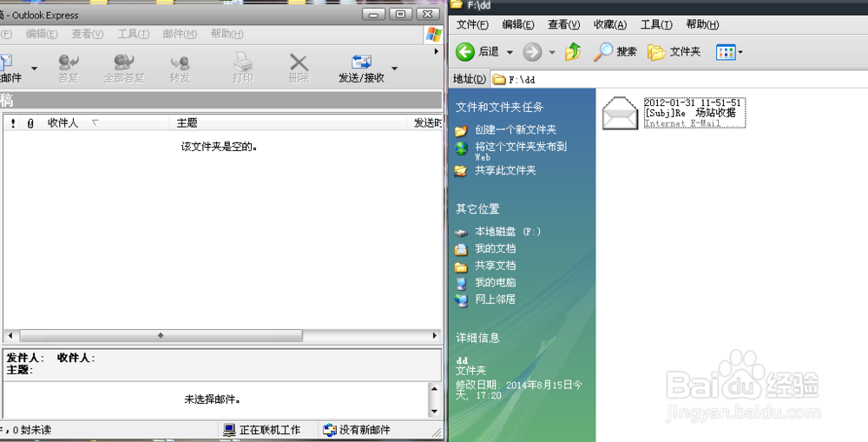Select the email envelope file icon
868x442 pixels.
[x=620, y=113]
